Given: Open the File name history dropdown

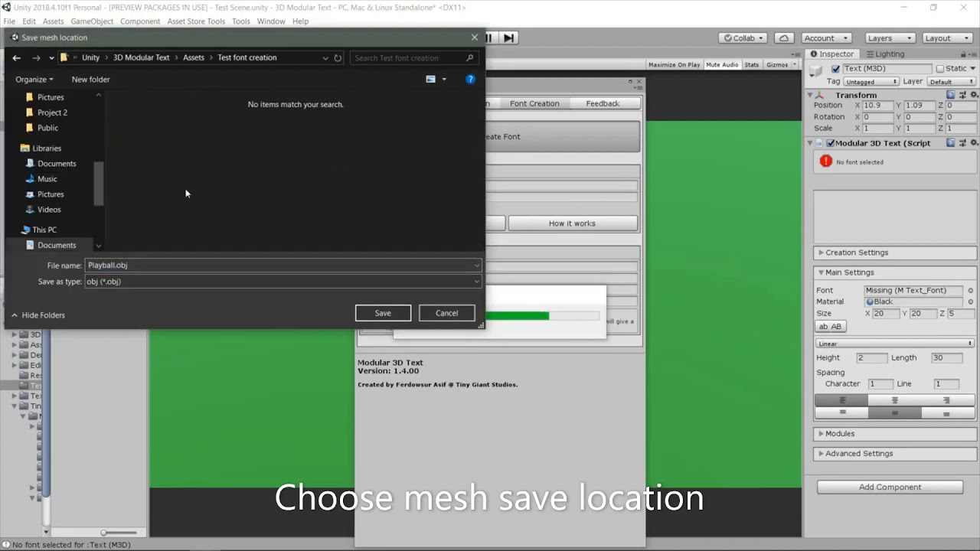Looking at the screenshot, I should (x=476, y=266).
